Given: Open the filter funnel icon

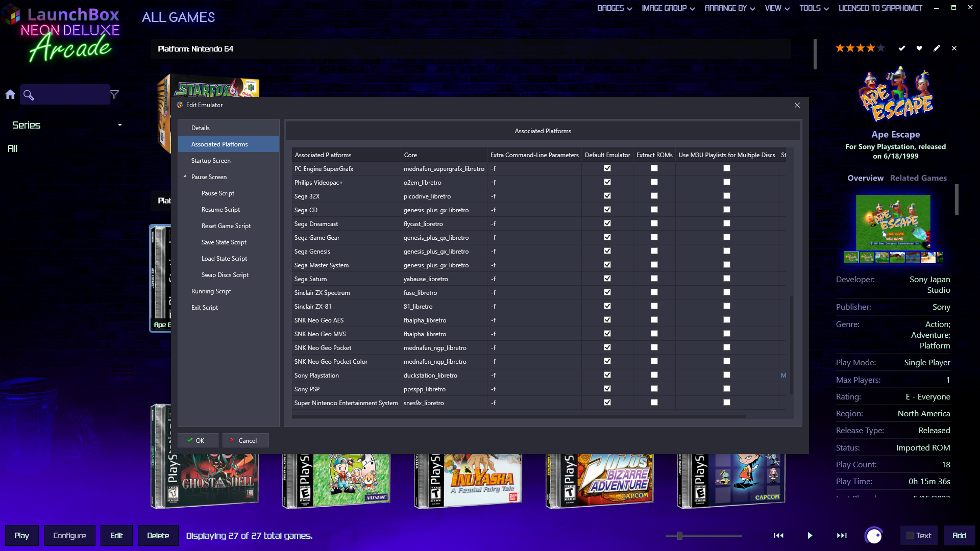Looking at the screenshot, I should pos(115,94).
